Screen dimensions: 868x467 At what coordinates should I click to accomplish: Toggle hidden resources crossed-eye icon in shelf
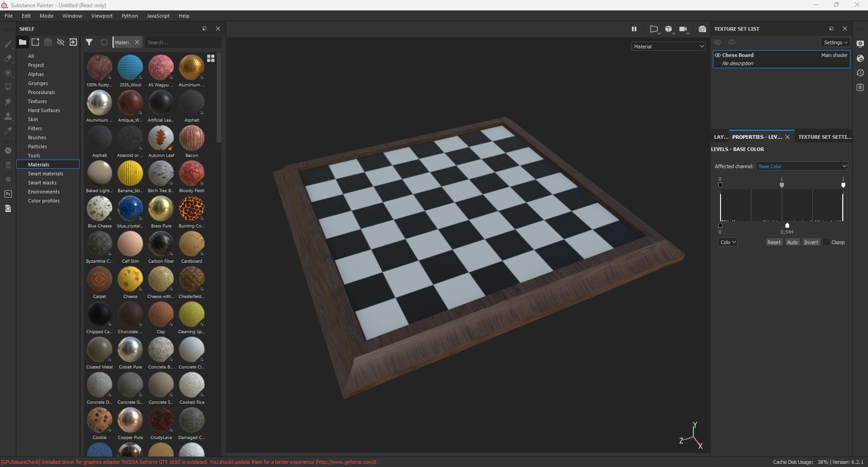click(x=60, y=42)
